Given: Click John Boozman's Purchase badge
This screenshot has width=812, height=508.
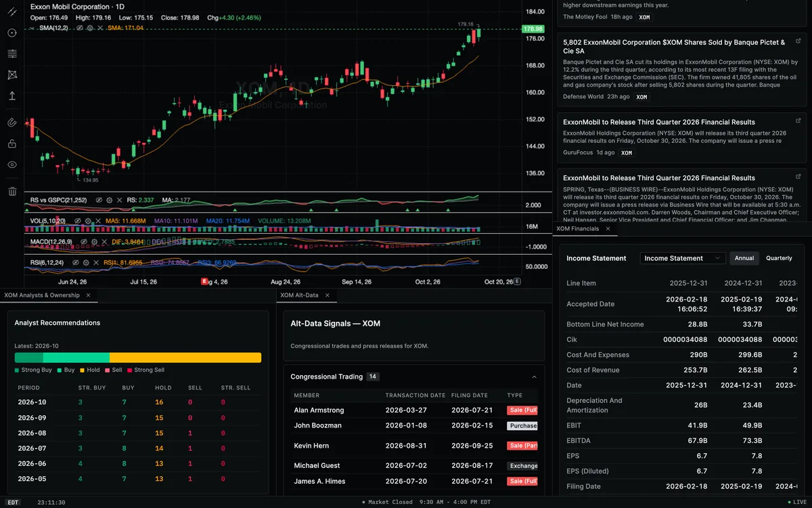Looking at the screenshot, I should click(x=522, y=425).
